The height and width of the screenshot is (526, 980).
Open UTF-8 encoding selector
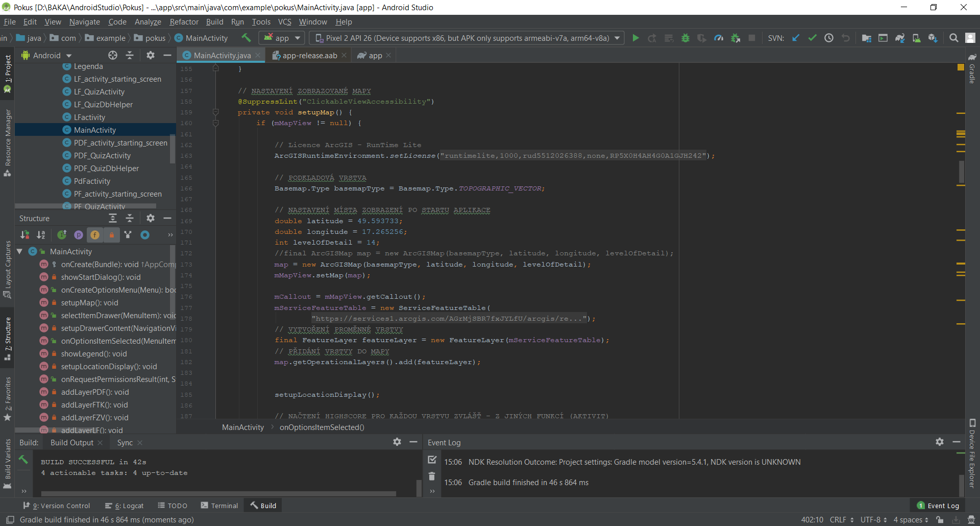(874, 520)
